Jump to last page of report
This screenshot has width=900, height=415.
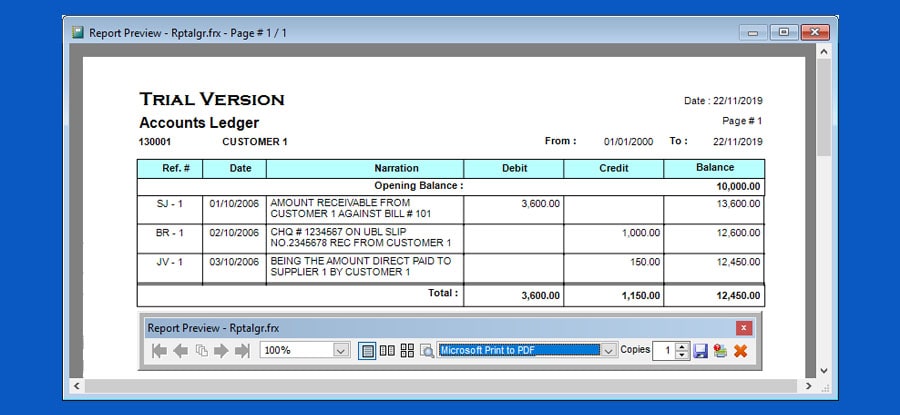(243, 351)
